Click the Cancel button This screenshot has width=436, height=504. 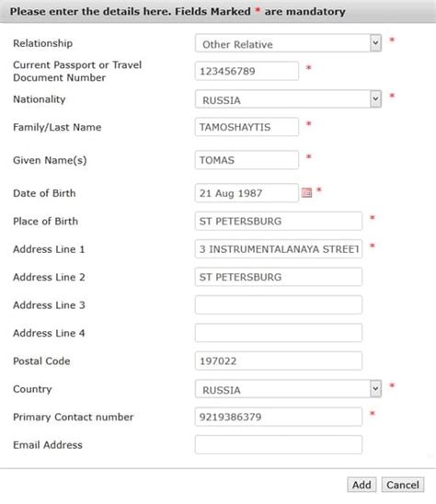[403, 485]
